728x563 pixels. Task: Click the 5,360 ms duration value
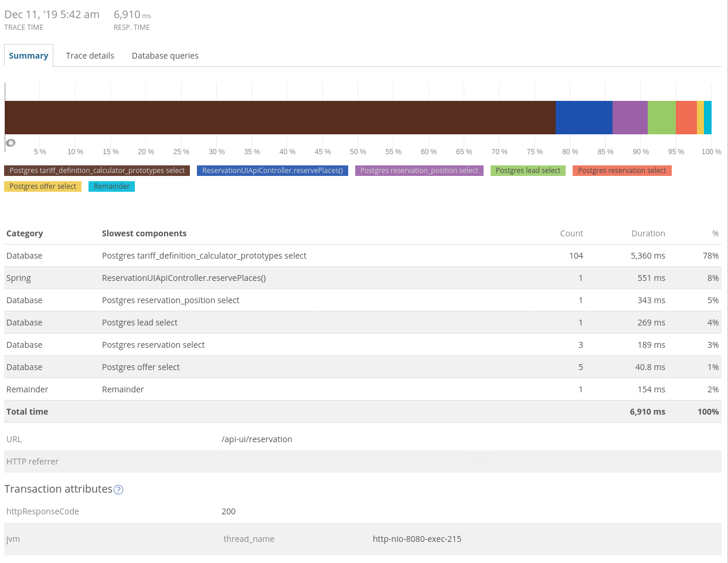pyautogui.click(x=648, y=256)
